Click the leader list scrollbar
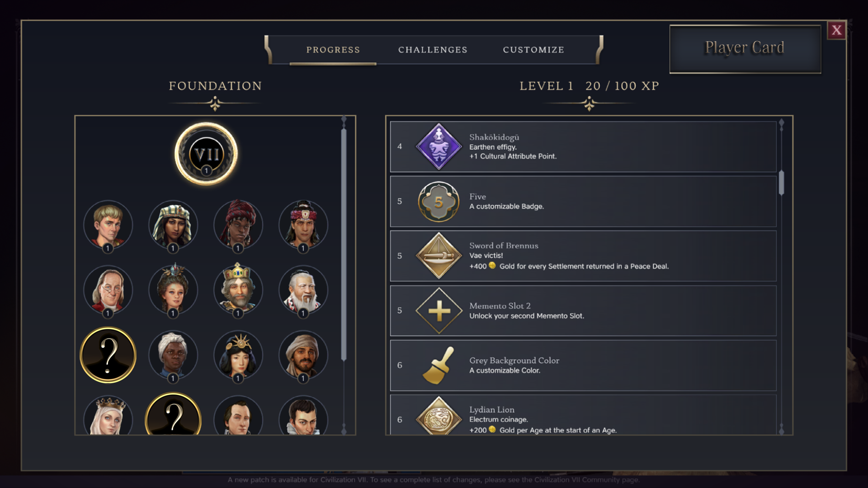This screenshot has height=488, width=868. 344,244
